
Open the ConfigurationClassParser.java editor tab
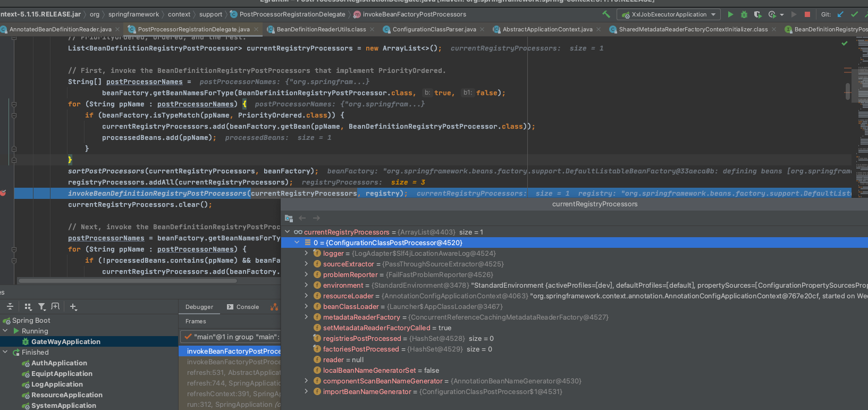coord(434,29)
